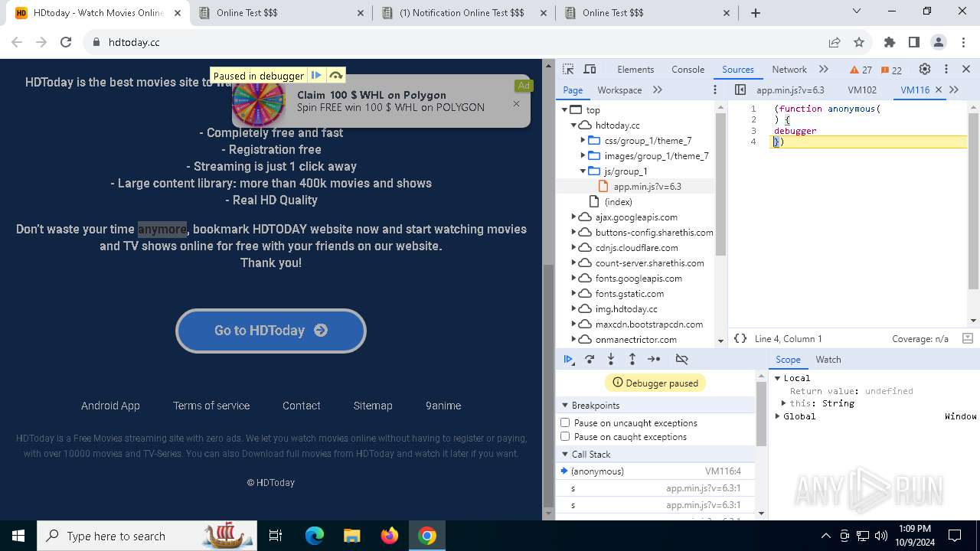Open a new browser tab

(x=756, y=12)
